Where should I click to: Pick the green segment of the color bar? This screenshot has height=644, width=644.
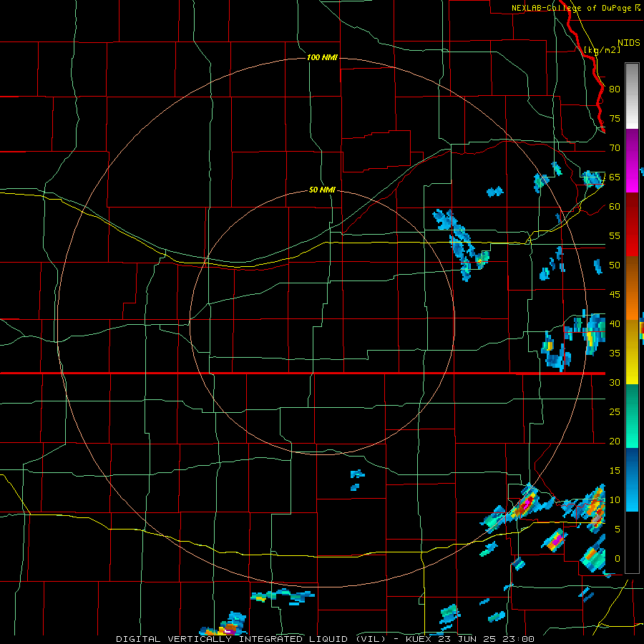[x=632, y=416]
